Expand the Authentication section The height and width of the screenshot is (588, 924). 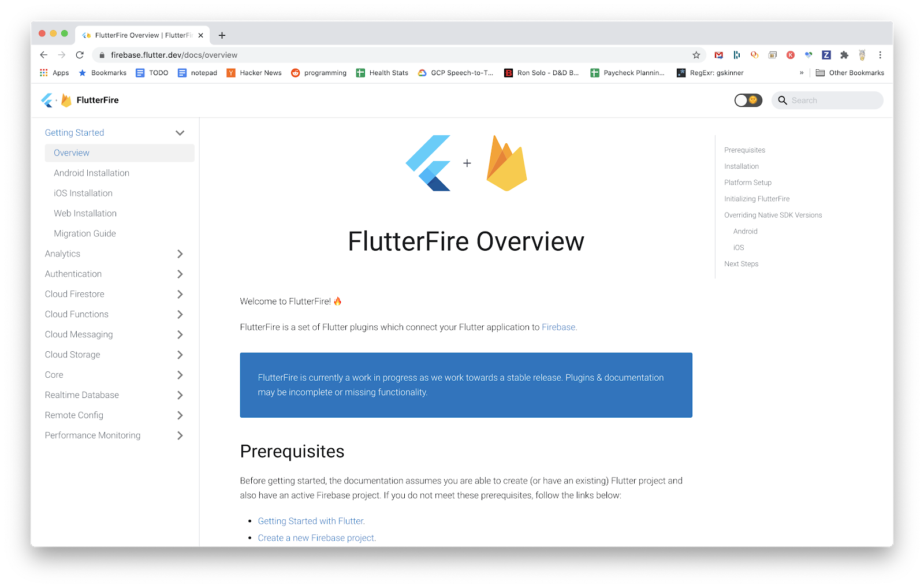click(x=180, y=274)
